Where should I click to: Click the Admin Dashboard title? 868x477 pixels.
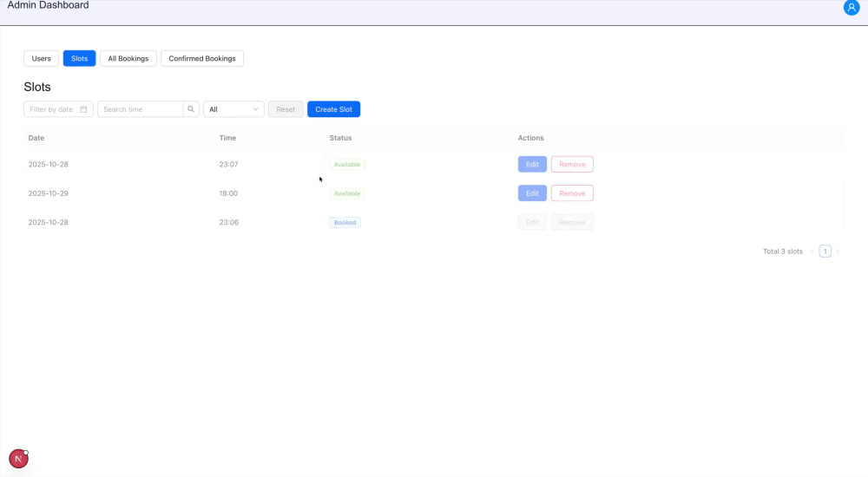coord(48,5)
